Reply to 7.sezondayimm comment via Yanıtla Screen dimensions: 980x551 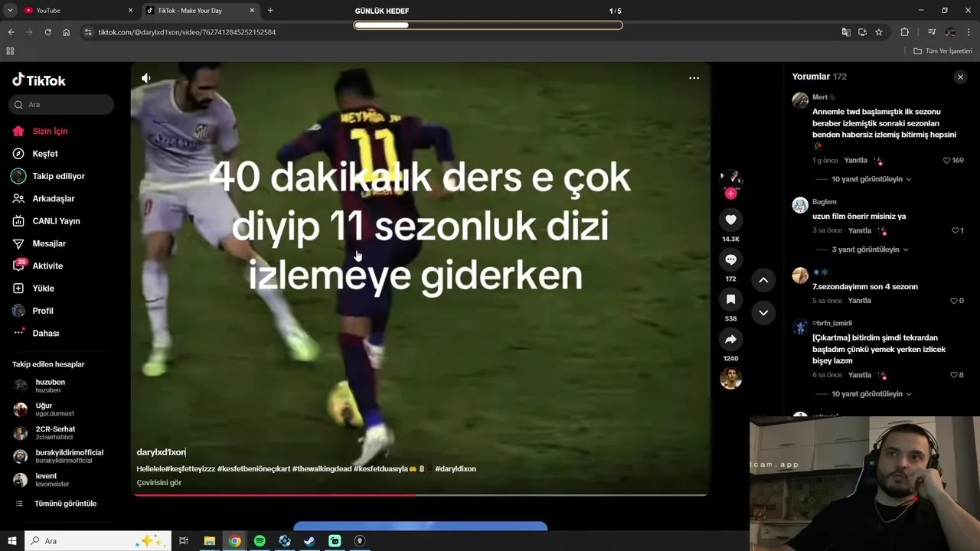860,301
